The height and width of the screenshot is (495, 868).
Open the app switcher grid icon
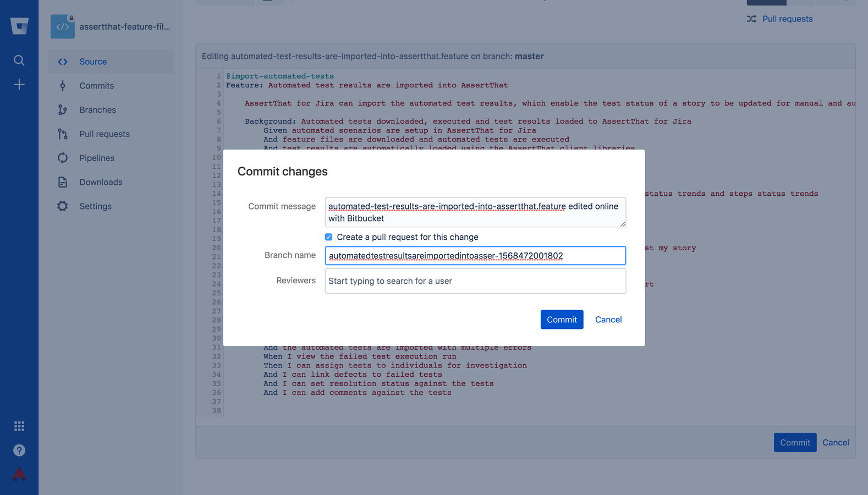(x=19, y=426)
